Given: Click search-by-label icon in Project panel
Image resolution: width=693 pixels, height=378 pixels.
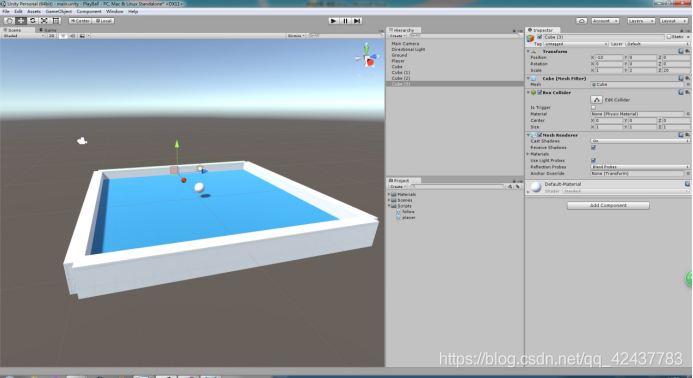Looking at the screenshot, I should [x=518, y=187].
